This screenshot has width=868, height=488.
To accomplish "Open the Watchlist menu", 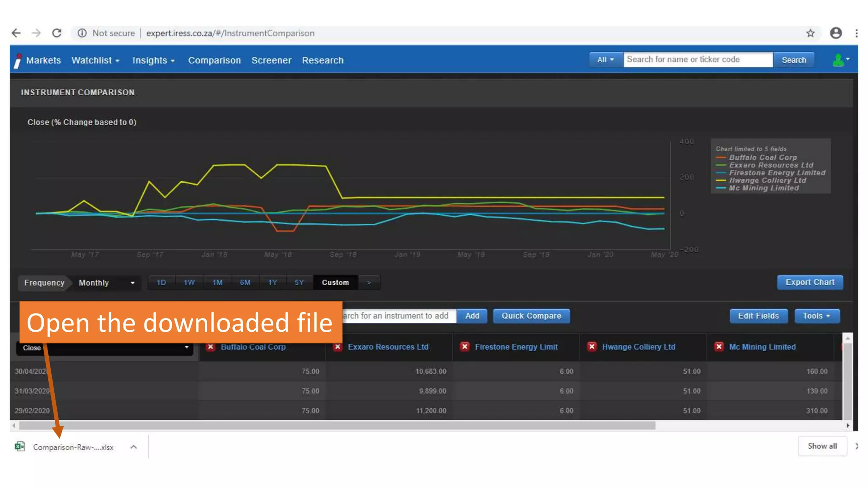I will (x=95, y=60).
